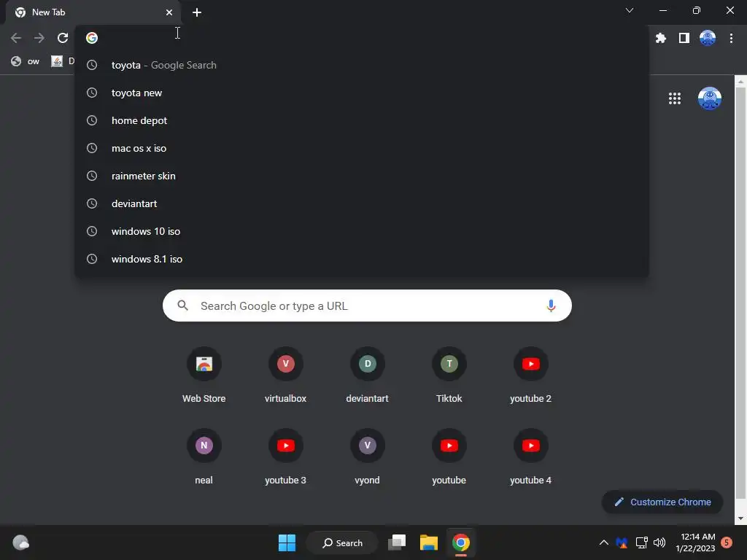Viewport: 747px width, 560px height.
Task: Open Chrome's three-dot menu
Action: tap(731, 38)
